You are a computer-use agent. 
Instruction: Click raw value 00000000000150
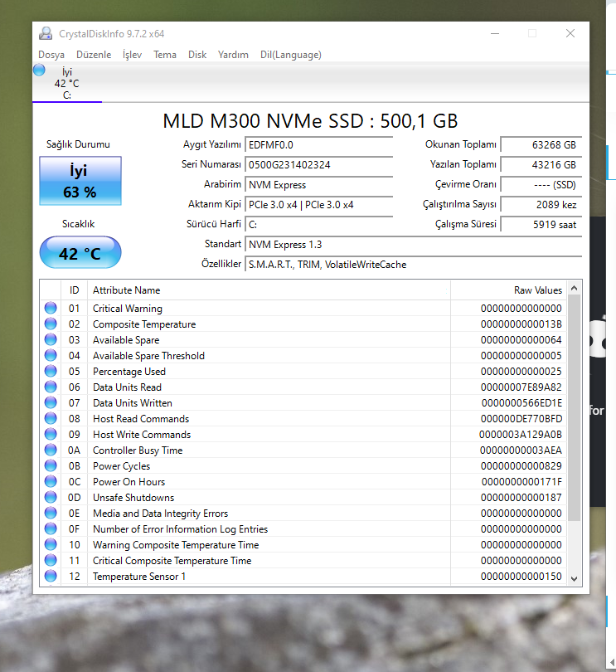coord(521,577)
